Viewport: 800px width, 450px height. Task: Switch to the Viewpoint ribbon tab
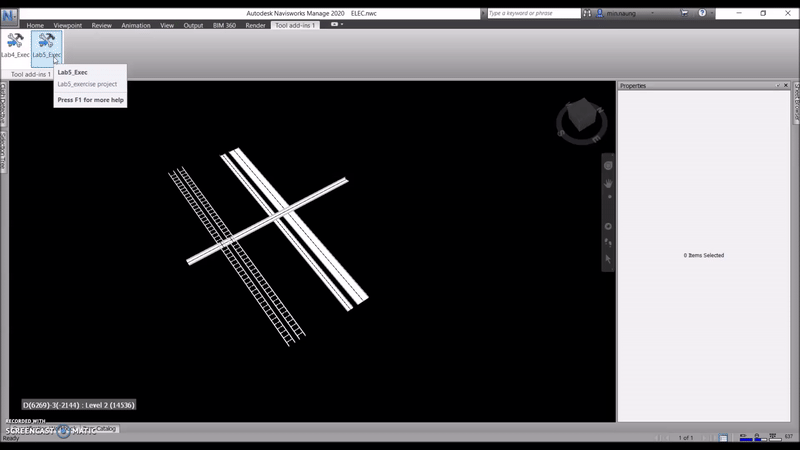pyautogui.click(x=68, y=25)
